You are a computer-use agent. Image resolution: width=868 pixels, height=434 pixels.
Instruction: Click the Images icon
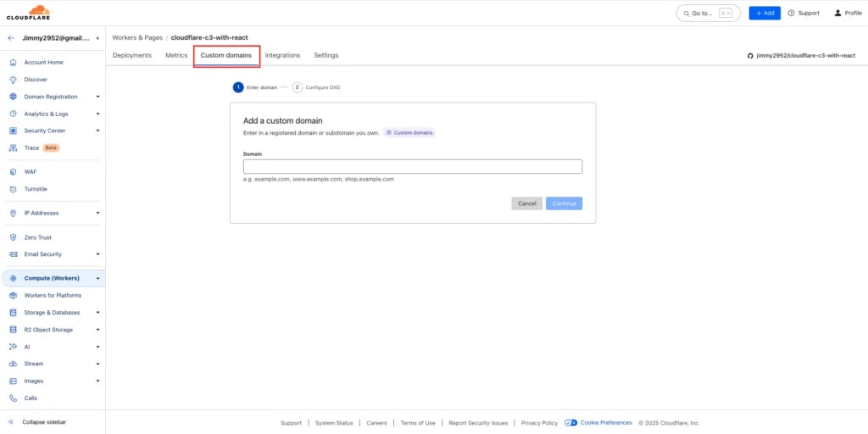(x=14, y=381)
